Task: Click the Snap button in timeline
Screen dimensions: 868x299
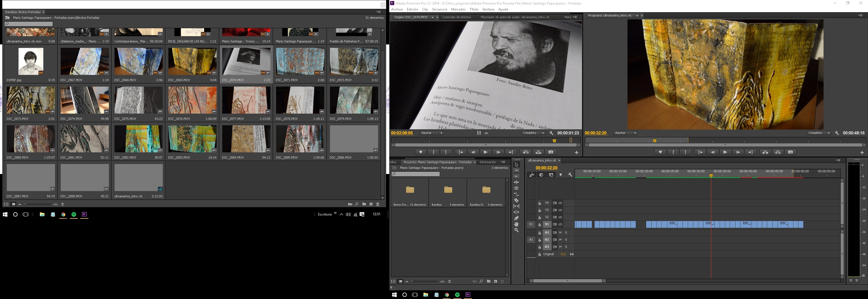Action: (541, 175)
